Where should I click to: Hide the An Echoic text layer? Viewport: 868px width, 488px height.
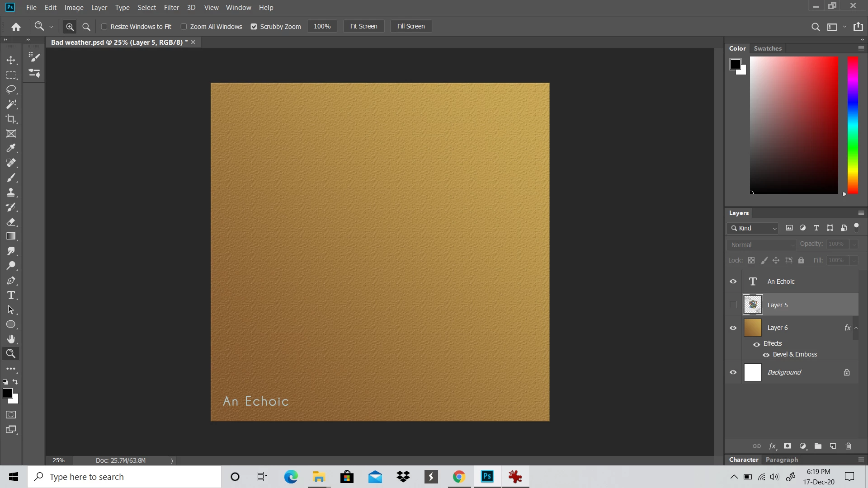733,282
